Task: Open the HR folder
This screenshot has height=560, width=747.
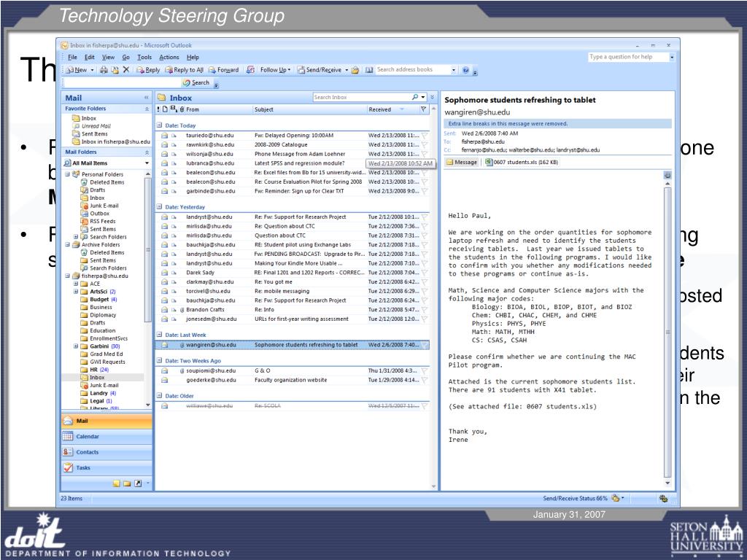Action: click(x=95, y=370)
